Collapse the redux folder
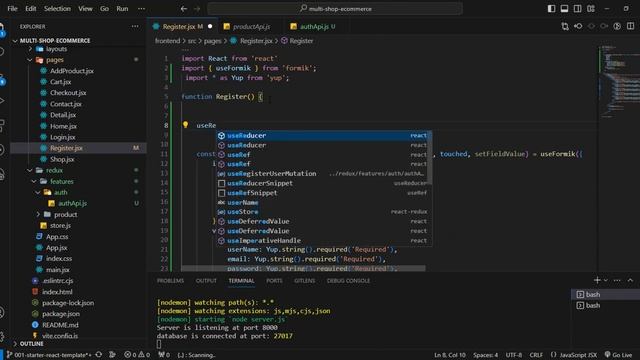The image size is (640, 360). (x=30, y=170)
